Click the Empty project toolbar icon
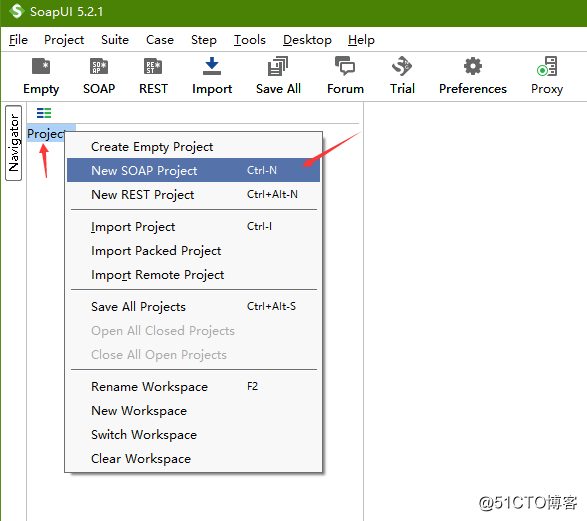The image size is (587, 521). click(41, 67)
